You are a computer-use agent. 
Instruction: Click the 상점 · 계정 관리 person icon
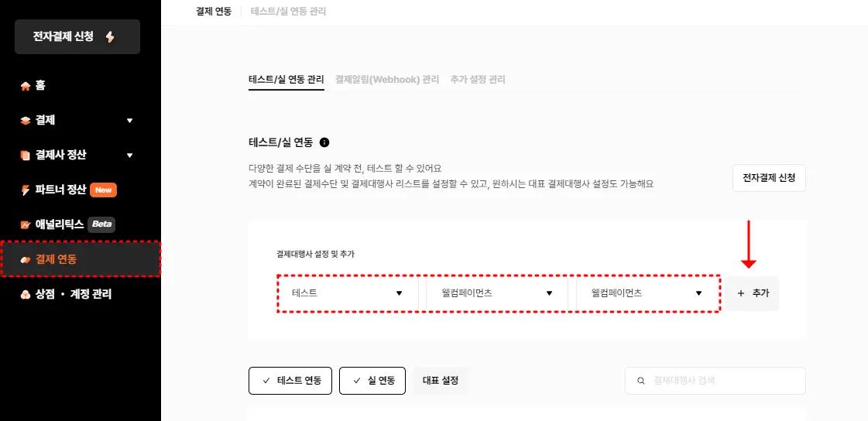pyautogui.click(x=26, y=294)
